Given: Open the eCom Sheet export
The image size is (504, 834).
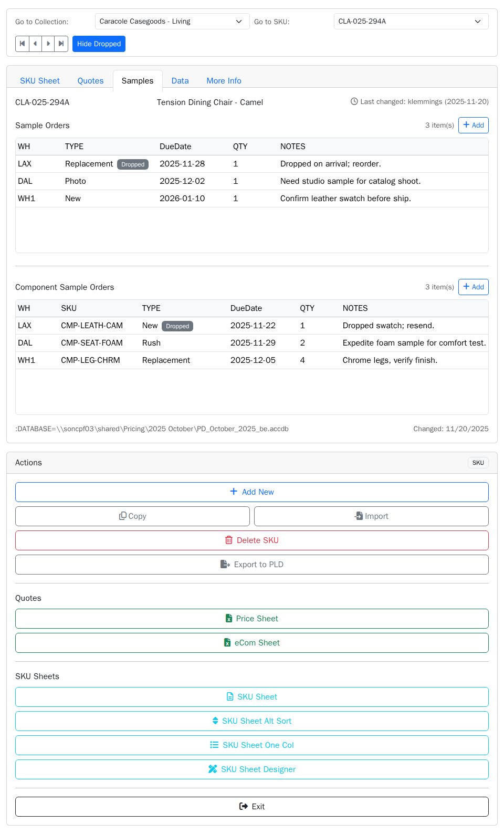Looking at the screenshot, I should [252, 643].
